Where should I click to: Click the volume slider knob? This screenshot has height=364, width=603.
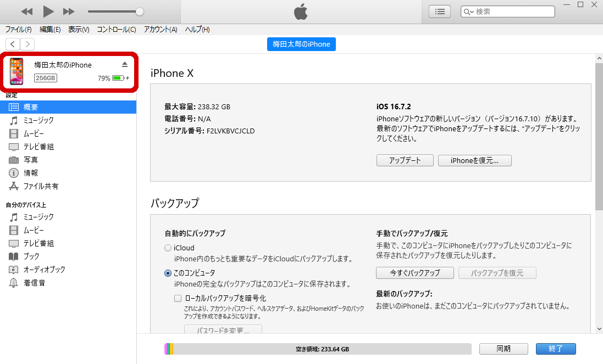140,12
